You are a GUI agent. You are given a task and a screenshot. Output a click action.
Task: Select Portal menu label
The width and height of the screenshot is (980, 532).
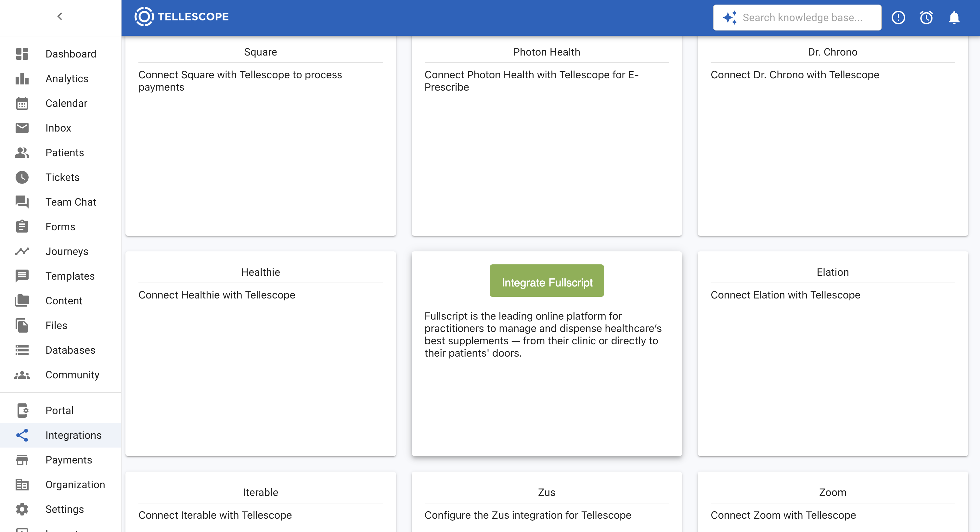coord(59,410)
